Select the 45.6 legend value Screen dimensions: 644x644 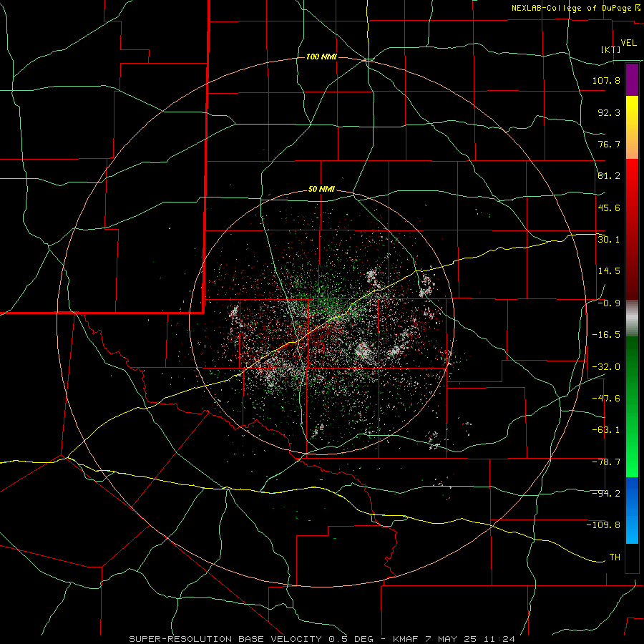coord(609,208)
